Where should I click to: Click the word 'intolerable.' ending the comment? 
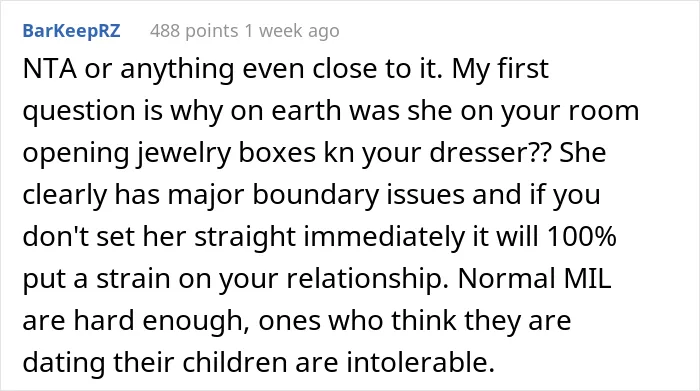point(421,362)
